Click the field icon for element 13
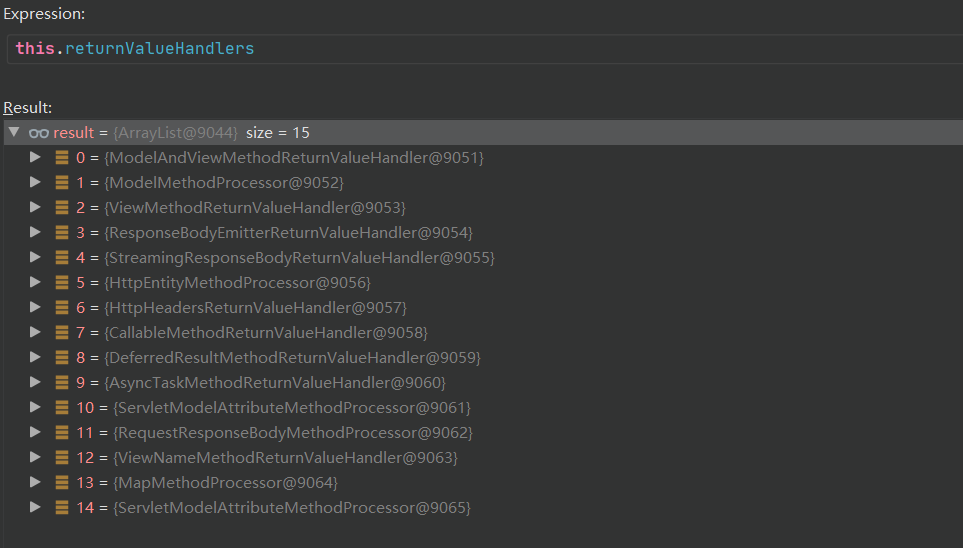Screen dimensions: 963x548 pos(62,483)
